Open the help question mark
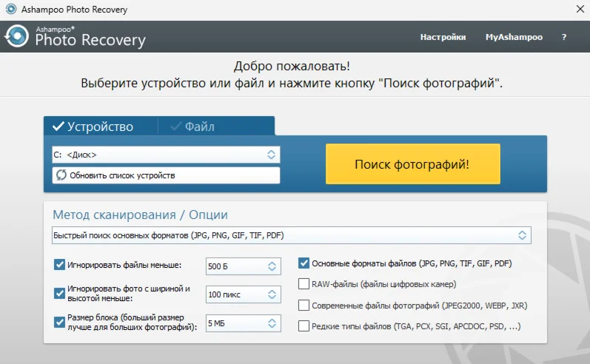Screen dimensions: 590x364 pyautogui.click(x=564, y=37)
